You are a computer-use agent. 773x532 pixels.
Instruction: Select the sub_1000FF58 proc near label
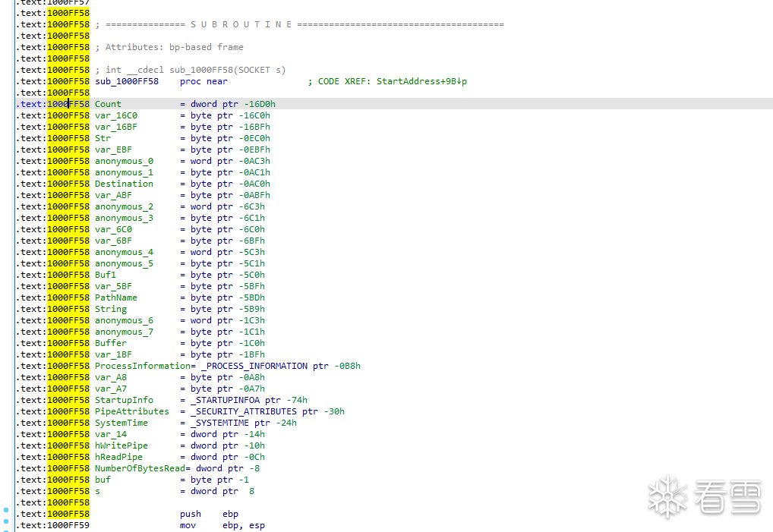pos(127,81)
